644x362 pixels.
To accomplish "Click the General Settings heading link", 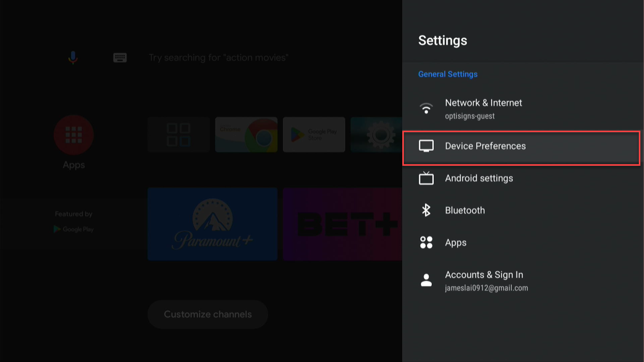I will coord(448,74).
